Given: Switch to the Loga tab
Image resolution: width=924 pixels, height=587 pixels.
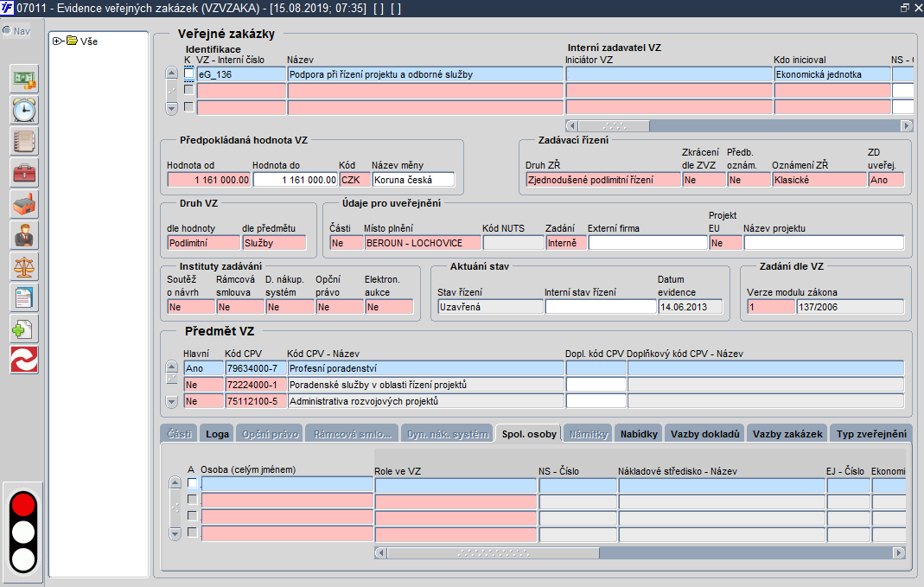Looking at the screenshot, I should tap(217, 434).
